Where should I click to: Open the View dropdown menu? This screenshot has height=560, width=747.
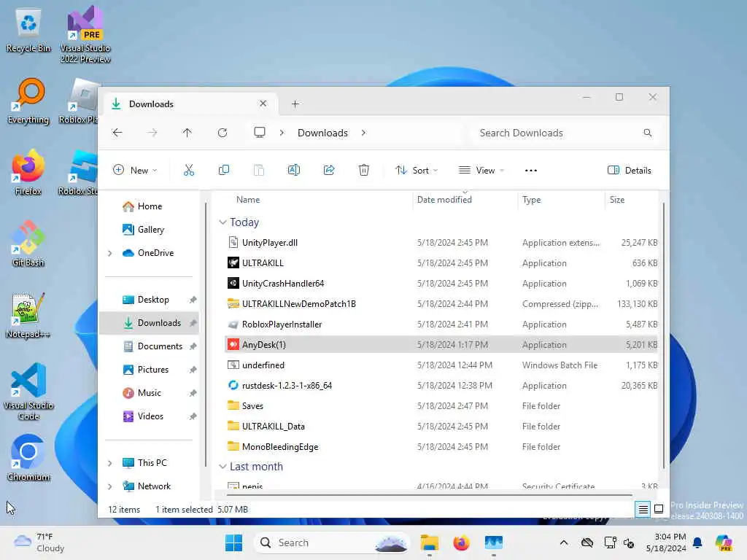[x=481, y=171]
